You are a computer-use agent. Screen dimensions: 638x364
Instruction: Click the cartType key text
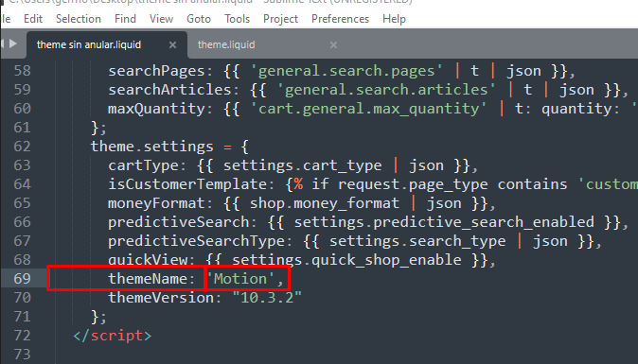tap(143, 165)
